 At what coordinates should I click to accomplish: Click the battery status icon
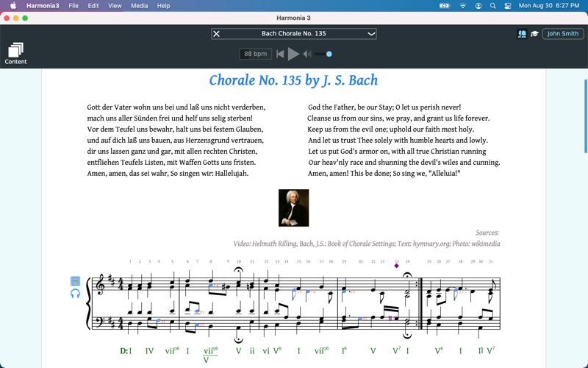tap(445, 6)
